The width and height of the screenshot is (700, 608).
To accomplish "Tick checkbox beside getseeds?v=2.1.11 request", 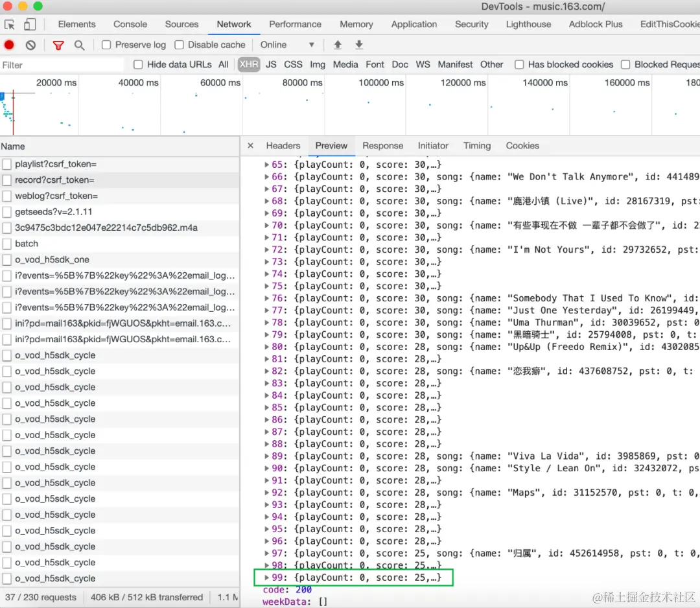I will pos(6,212).
